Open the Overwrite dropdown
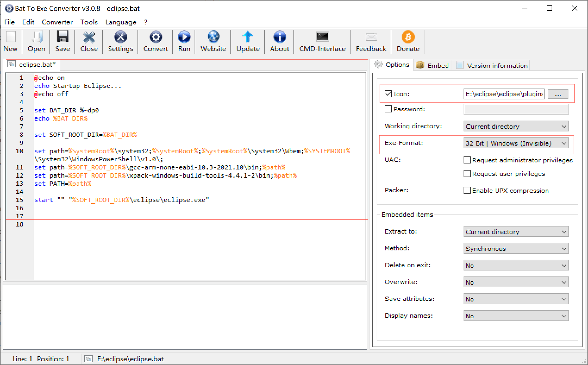The width and height of the screenshot is (588, 365). pyautogui.click(x=516, y=282)
